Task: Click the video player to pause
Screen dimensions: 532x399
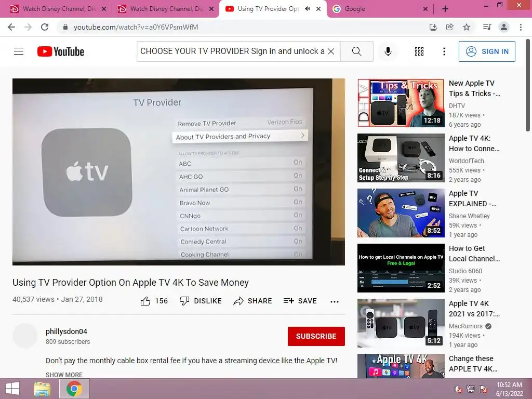Action: pos(179,171)
